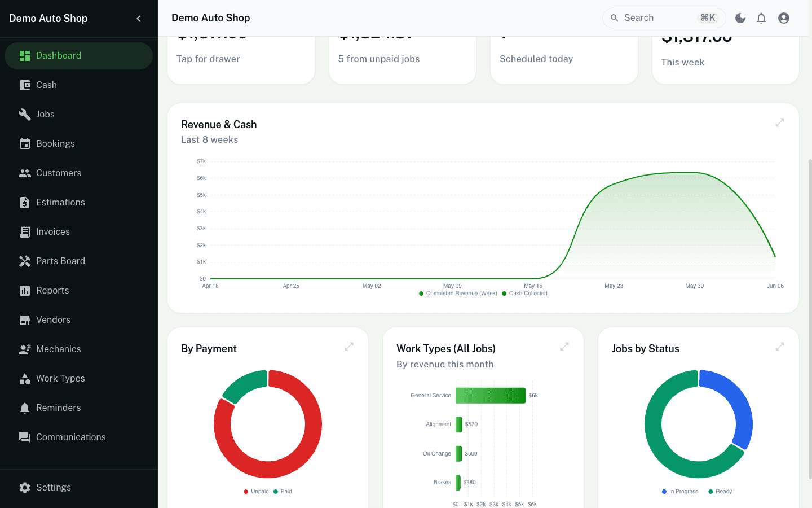The width and height of the screenshot is (812, 508).
Task: Click the Settings gear icon
Action: point(25,487)
